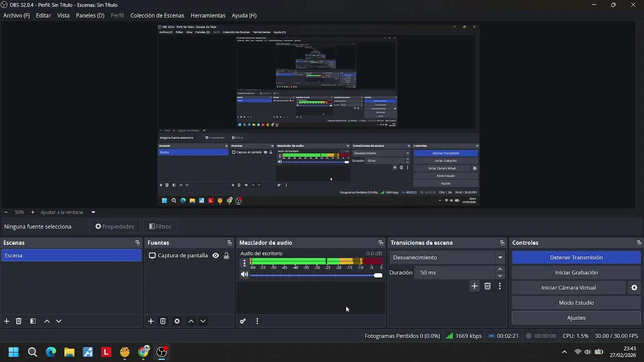Image resolution: width=644 pixels, height=362 pixels.
Task: Mute Audio del escritorio speaker icon
Action: tap(245, 275)
